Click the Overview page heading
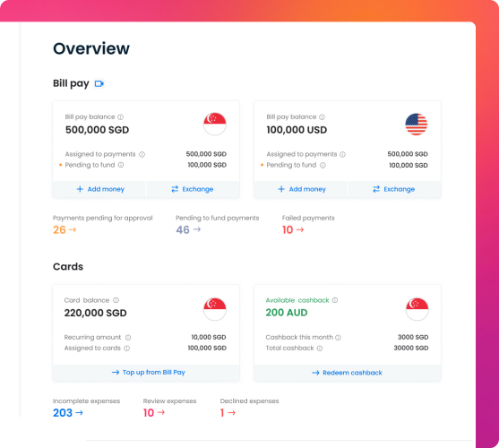The height and width of the screenshot is (448, 499). point(91,48)
